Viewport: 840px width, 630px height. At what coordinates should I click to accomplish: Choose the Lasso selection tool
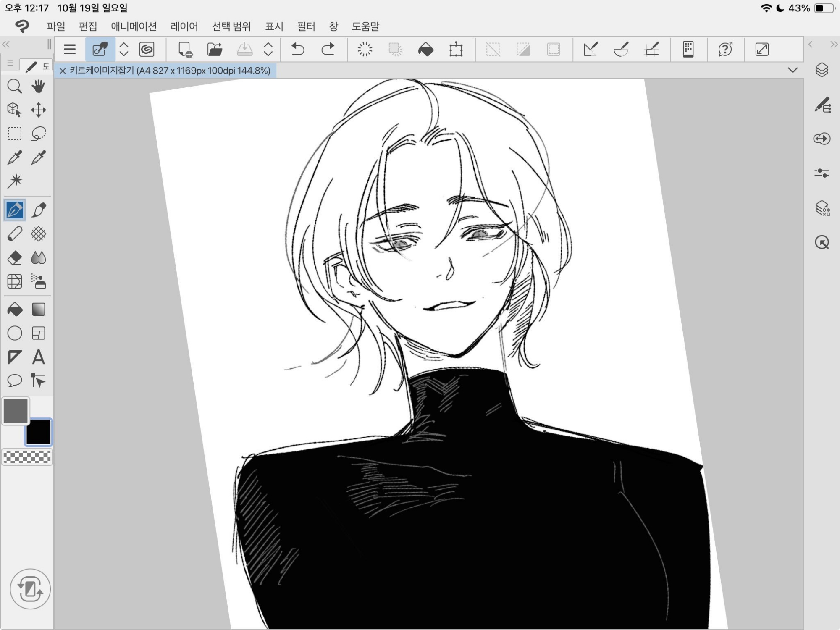(x=38, y=134)
